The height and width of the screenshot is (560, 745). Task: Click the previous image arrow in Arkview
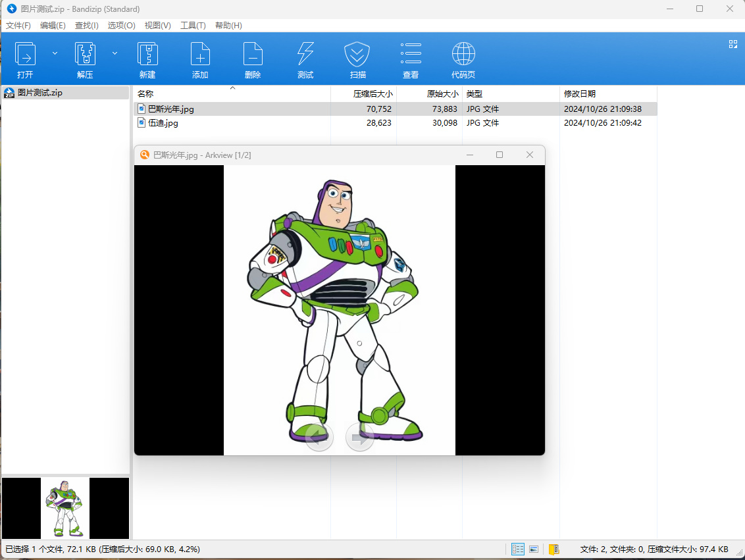pyautogui.click(x=319, y=436)
